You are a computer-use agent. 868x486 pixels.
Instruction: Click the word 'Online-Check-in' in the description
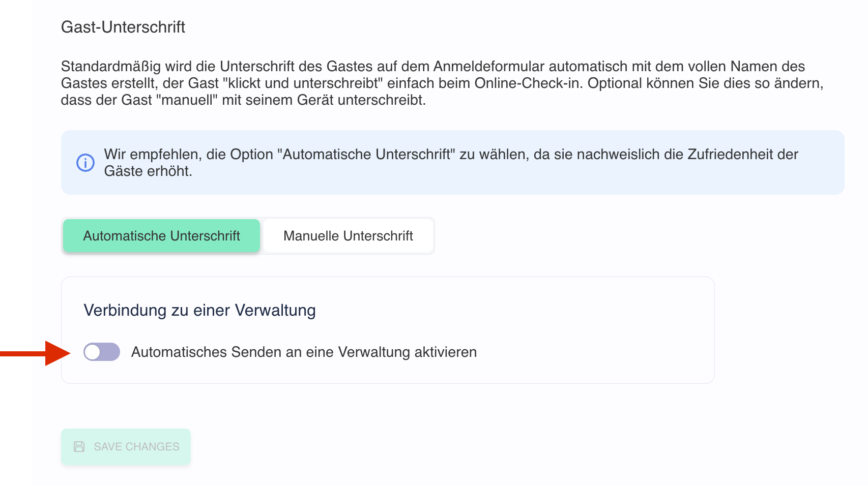tap(528, 83)
